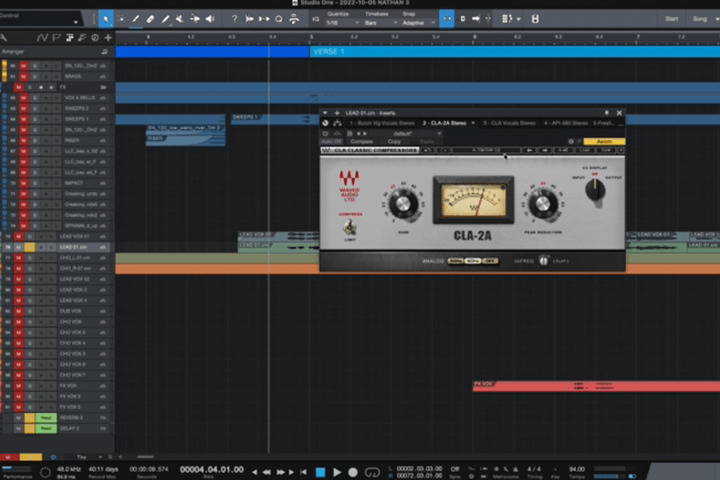Image resolution: width=720 pixels, height=480 pixels.
Task: Click the yellow Axiom button
Action: 604,141
